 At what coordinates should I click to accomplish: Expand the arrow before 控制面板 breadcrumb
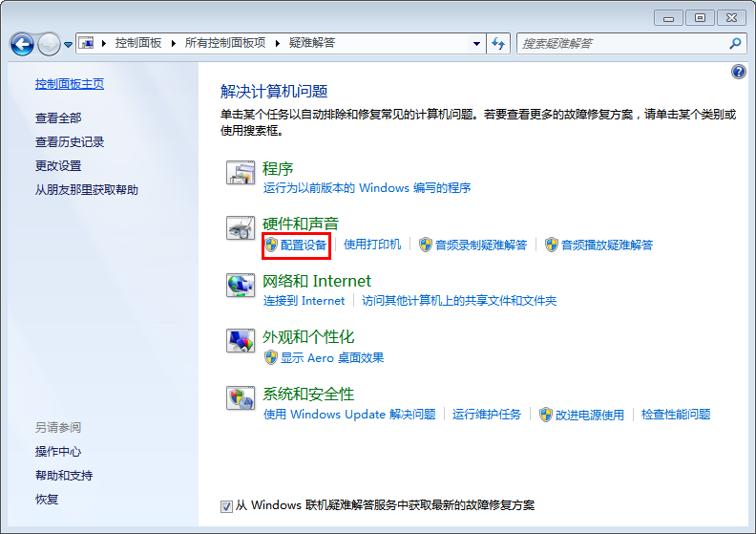104,43
